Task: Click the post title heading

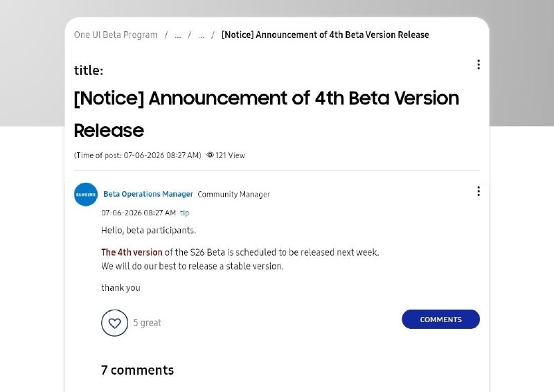Action: pyautogui.click(x=267, y=114)
